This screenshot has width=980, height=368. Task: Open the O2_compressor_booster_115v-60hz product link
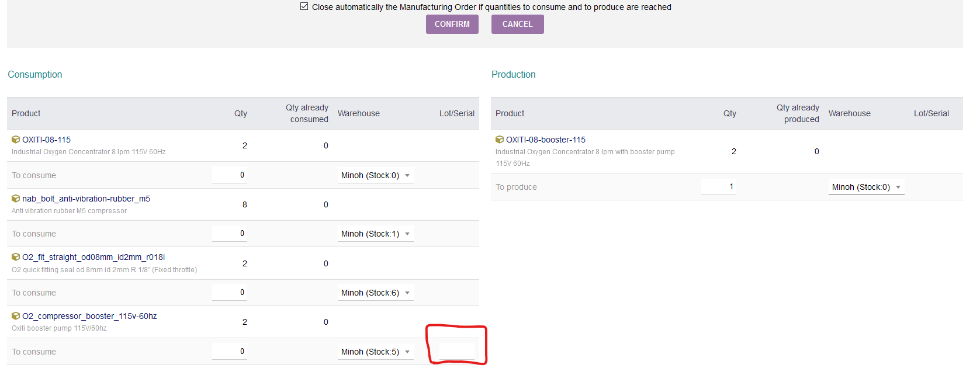89,316
